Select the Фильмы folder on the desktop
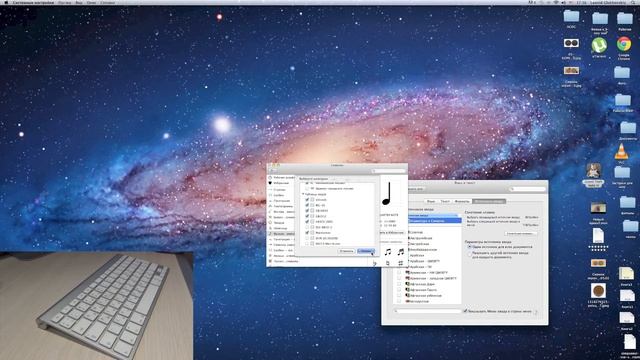640x360 pixels. [627, 202]
